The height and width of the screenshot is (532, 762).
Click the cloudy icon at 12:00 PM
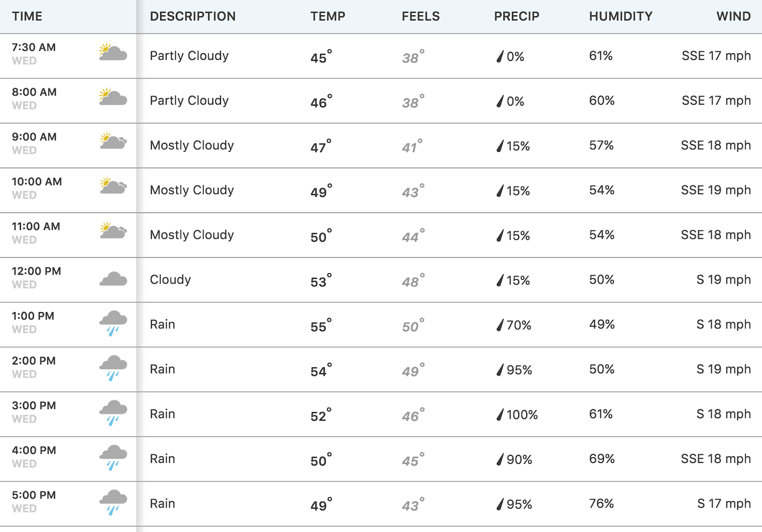click(113, 279)
